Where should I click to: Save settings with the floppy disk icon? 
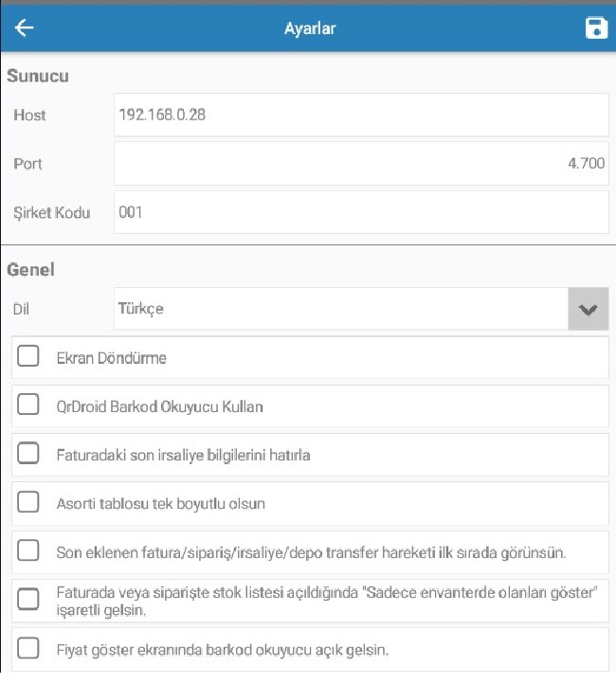pyautogui.click(x=596, y=28)
